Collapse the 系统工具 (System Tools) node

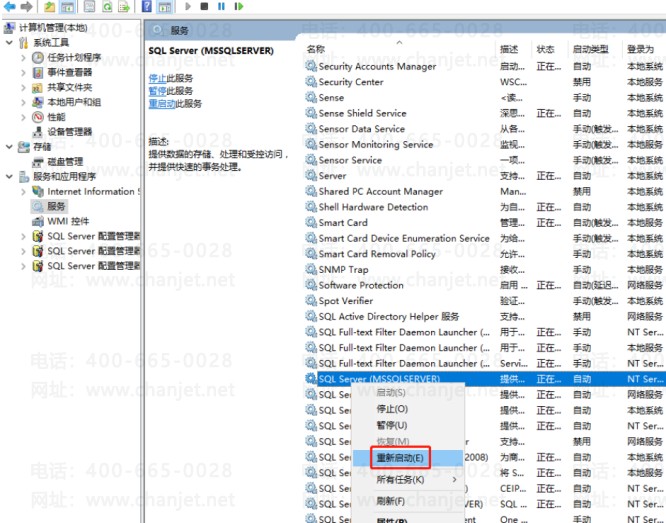(x=9, y=42)
